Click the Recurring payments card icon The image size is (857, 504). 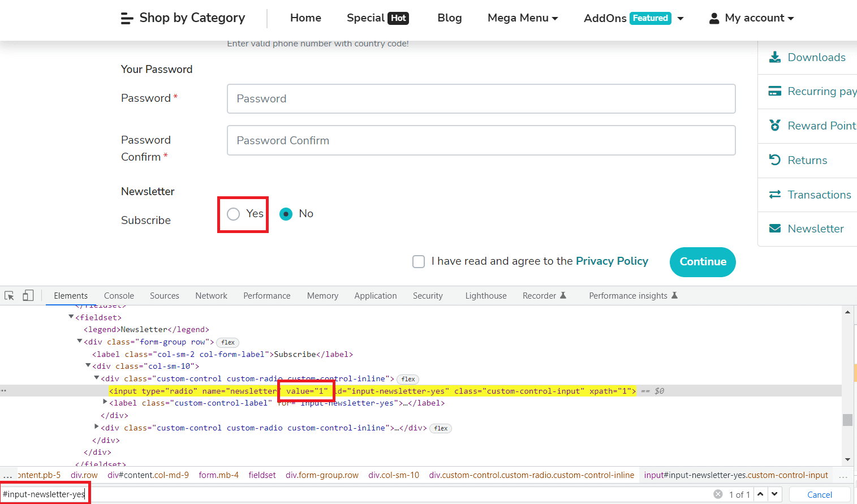point(774,92)
